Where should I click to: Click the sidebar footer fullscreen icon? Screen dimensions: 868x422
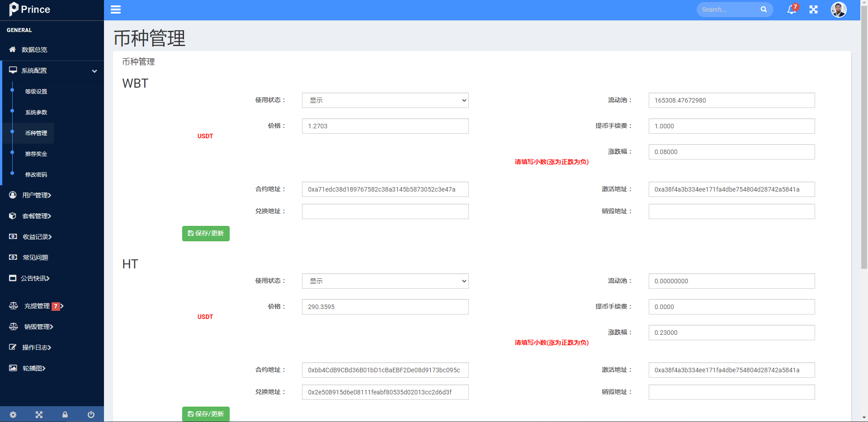click(x=39, y=414)
